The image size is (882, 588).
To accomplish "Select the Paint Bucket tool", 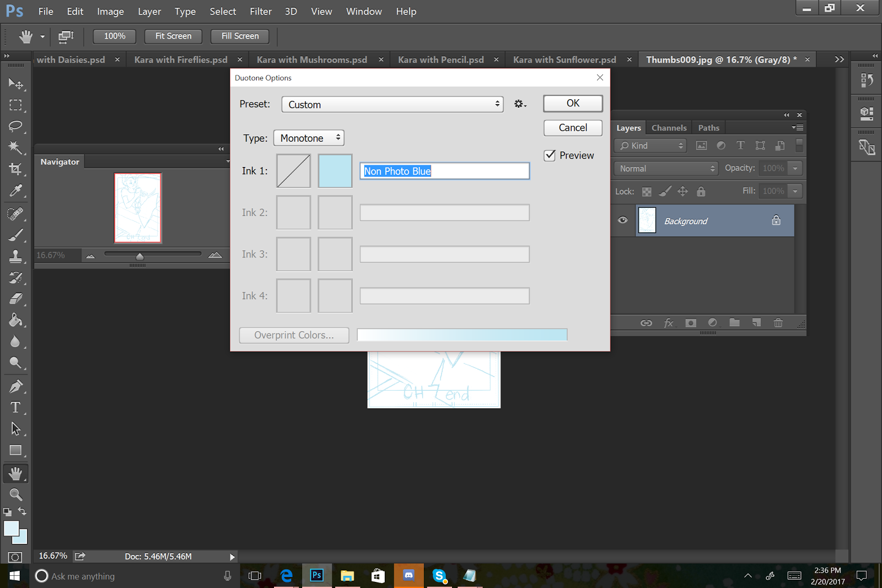I will pyautogui.click(x=15, y=320).
